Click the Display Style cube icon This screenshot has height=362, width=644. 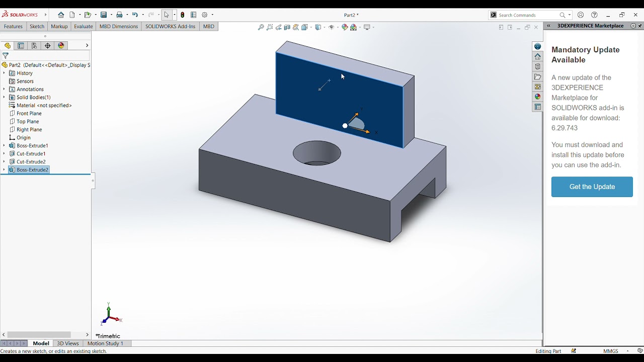318,28
